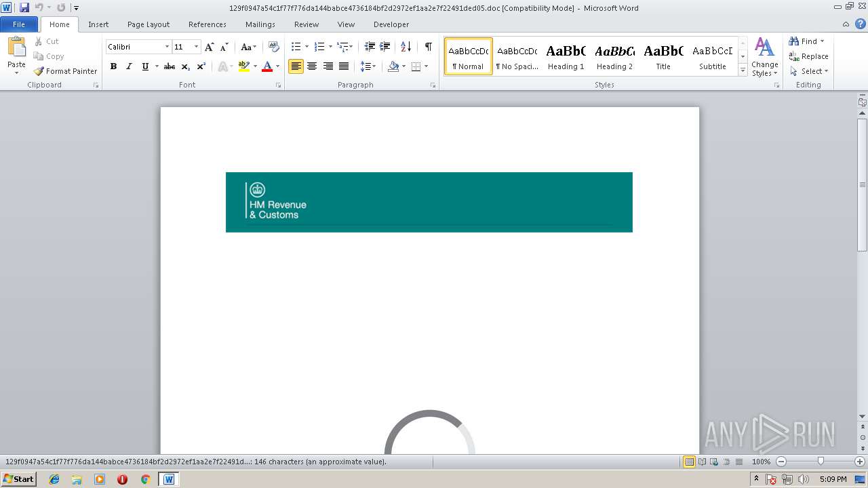Open the font size dropdown

(x=197, y=47)
